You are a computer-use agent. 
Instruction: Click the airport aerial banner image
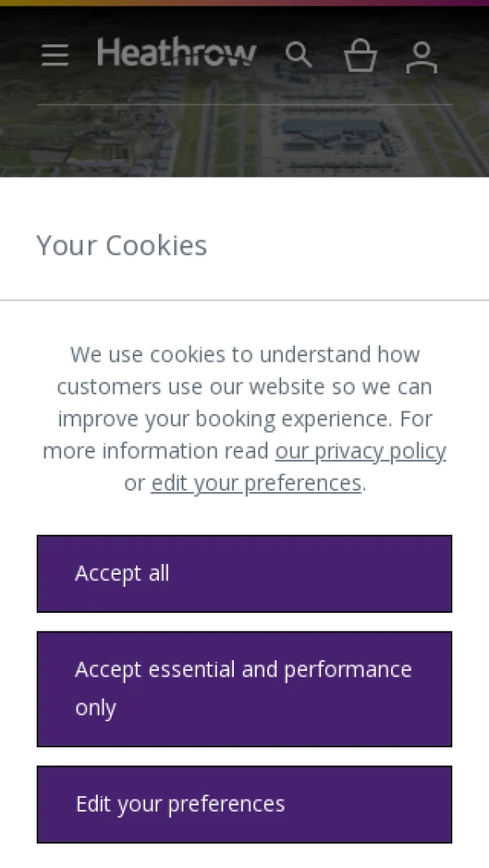point(244,139)
